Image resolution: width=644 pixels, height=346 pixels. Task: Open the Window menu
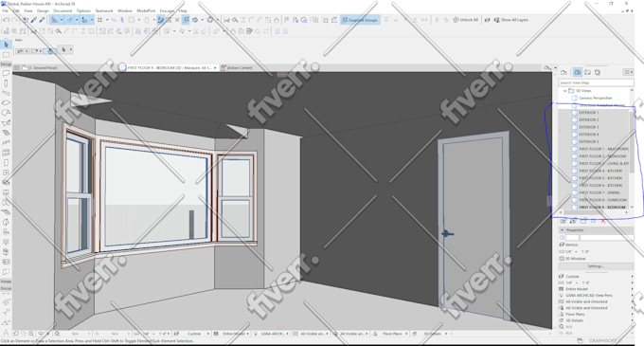click(x=125, y=10)
